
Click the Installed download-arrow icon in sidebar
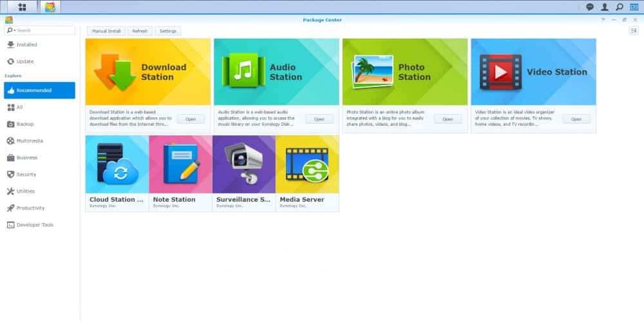pyautogui.click(x=11, y=44)
